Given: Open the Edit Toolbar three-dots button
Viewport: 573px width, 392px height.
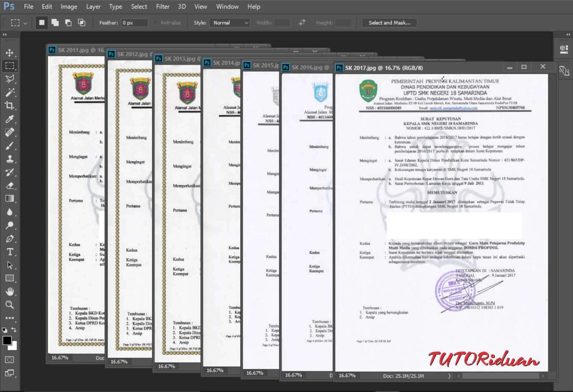Looking at the screenshot, I should [x=10, y=318].
